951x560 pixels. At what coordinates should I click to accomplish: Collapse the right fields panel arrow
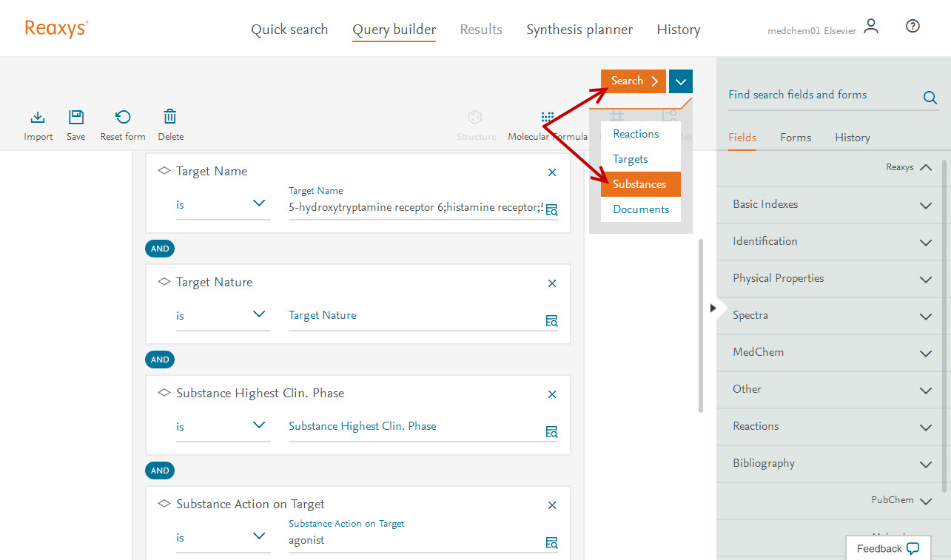[x=713, y=308]
